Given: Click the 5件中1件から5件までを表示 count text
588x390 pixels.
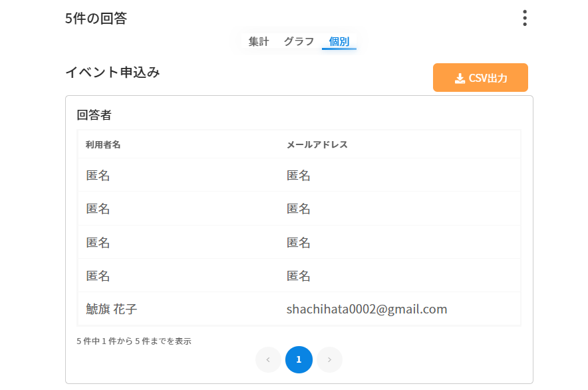Looking at the screenshot, I should [134, 341].
